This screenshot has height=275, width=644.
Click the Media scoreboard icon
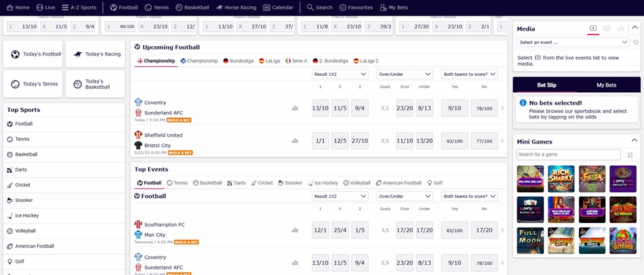tap(607, 28)
